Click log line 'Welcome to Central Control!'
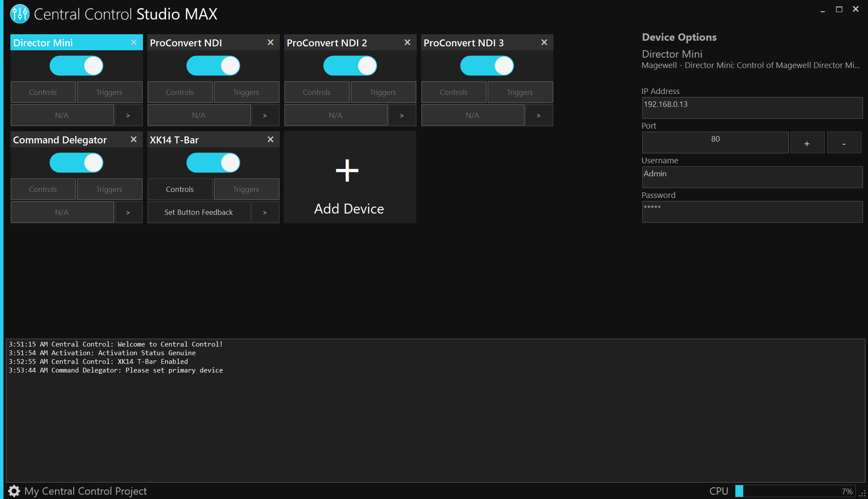This screenshot has height=499, width=868. coord(116,344)
